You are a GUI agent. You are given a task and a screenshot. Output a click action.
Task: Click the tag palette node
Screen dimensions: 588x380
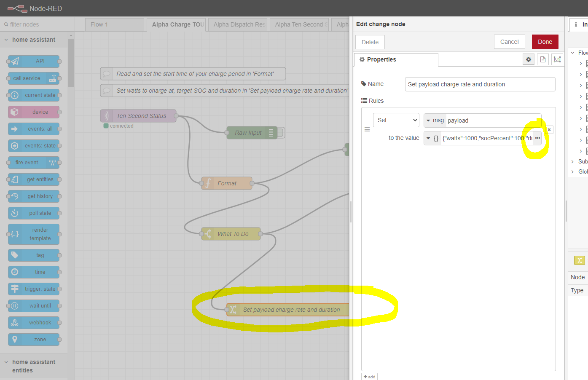[x=34, y=255]
